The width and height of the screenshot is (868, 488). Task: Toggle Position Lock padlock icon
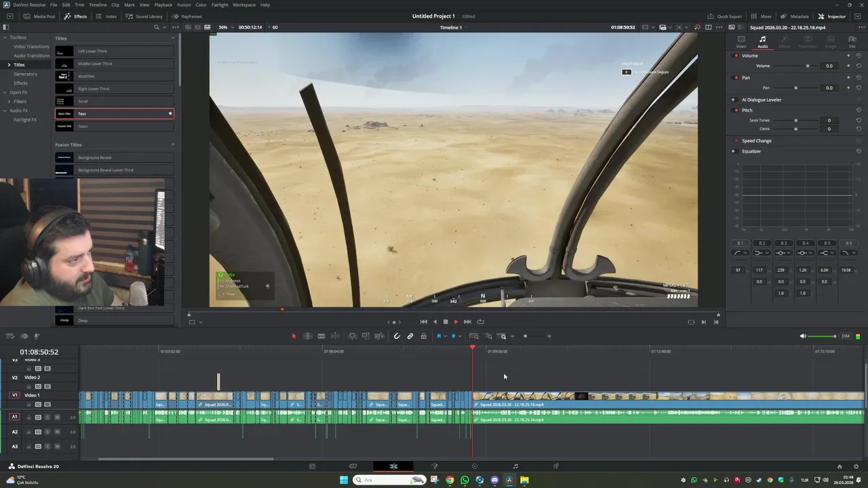click(424, 336)
